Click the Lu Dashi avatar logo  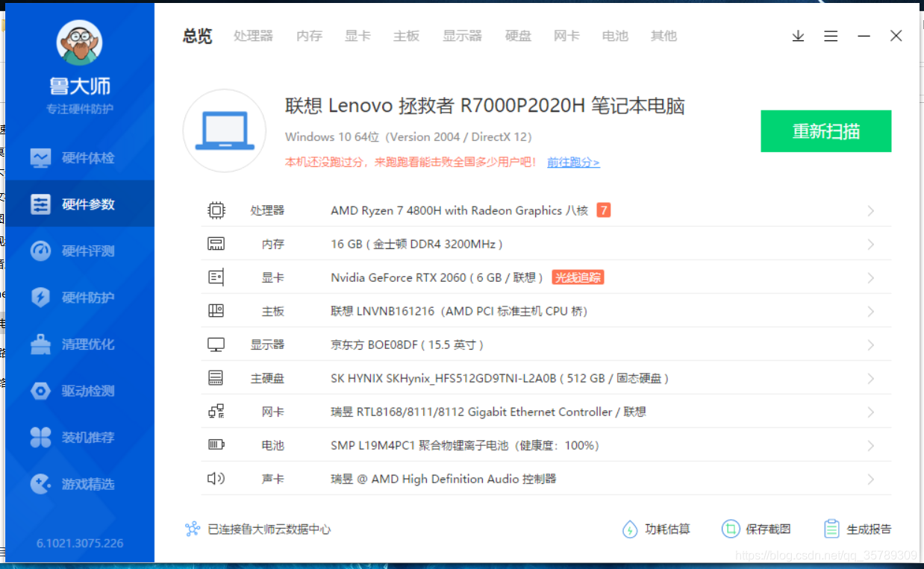[x=79, y=43]
